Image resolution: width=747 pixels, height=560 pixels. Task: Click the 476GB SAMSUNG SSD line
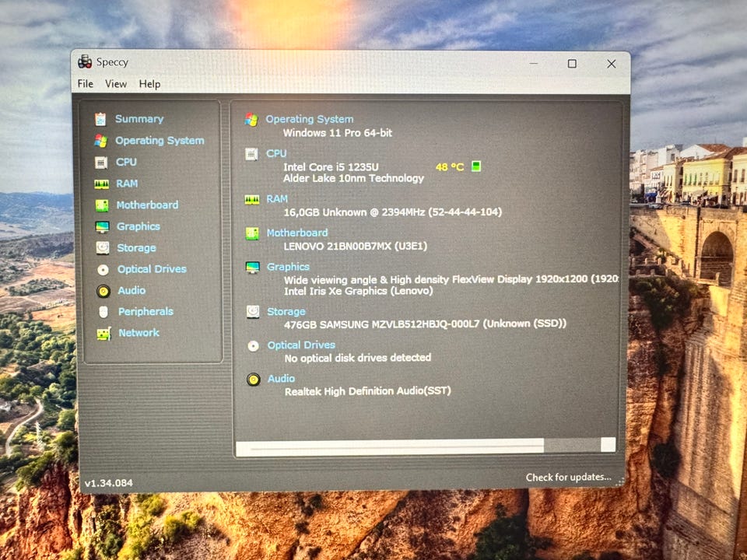(x=425, y=324)
